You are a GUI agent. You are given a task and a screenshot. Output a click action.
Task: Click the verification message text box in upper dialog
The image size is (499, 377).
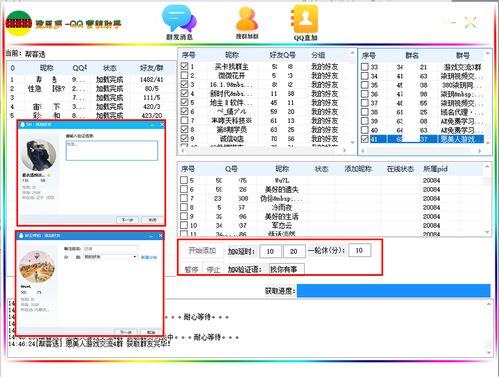pyautogui.click(x=112, y=150)
